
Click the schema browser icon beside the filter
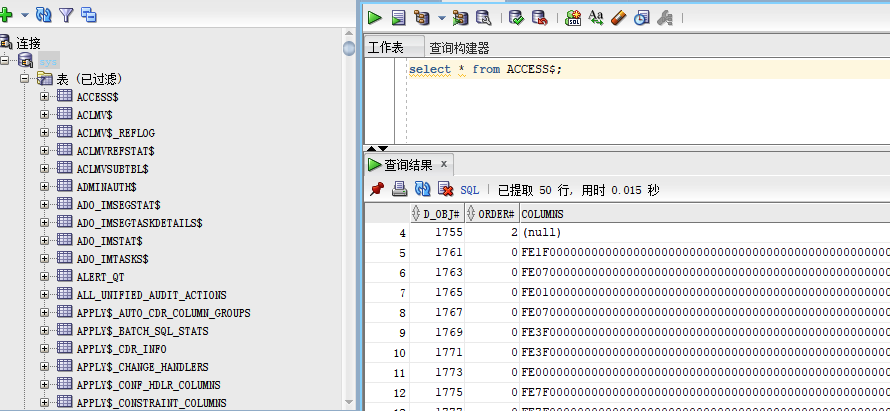point(89,15)
